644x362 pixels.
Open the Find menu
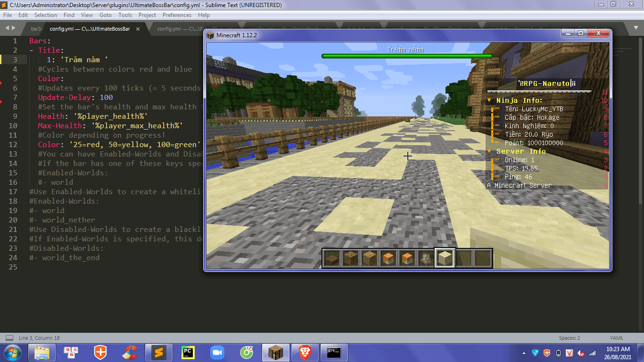69,15
